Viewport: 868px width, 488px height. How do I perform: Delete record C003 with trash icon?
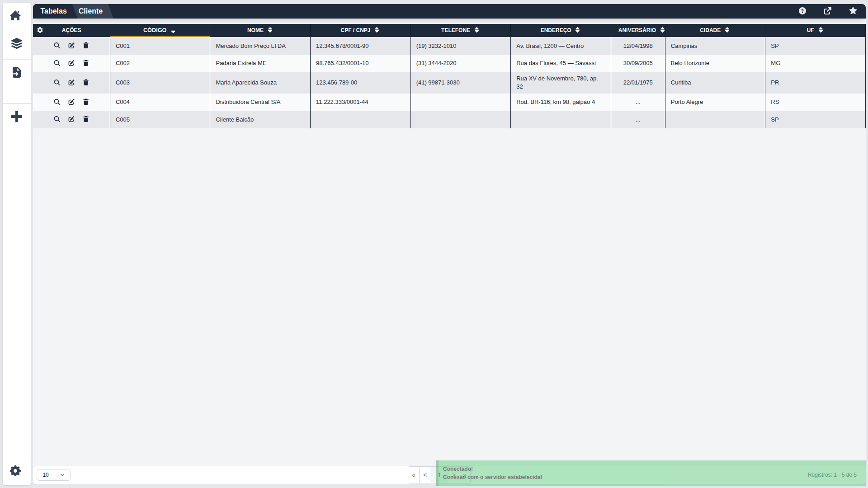tap(86, 82)
